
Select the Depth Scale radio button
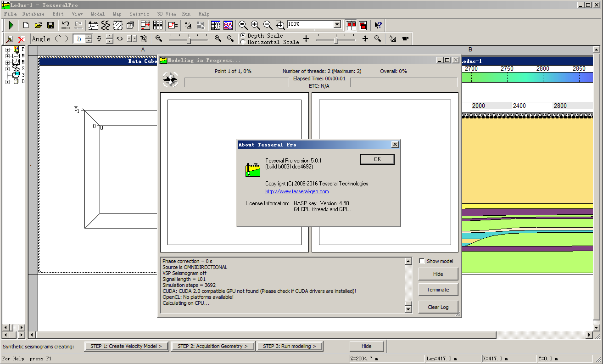243,35
